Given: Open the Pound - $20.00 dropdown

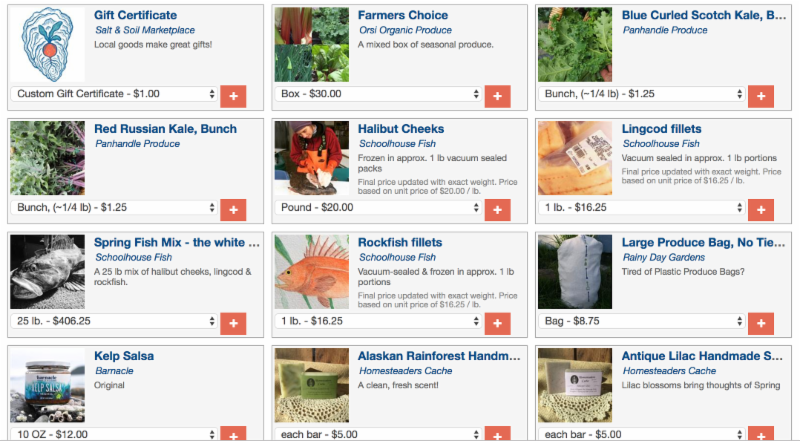Looking at the screenshot, I should point(378,207).
